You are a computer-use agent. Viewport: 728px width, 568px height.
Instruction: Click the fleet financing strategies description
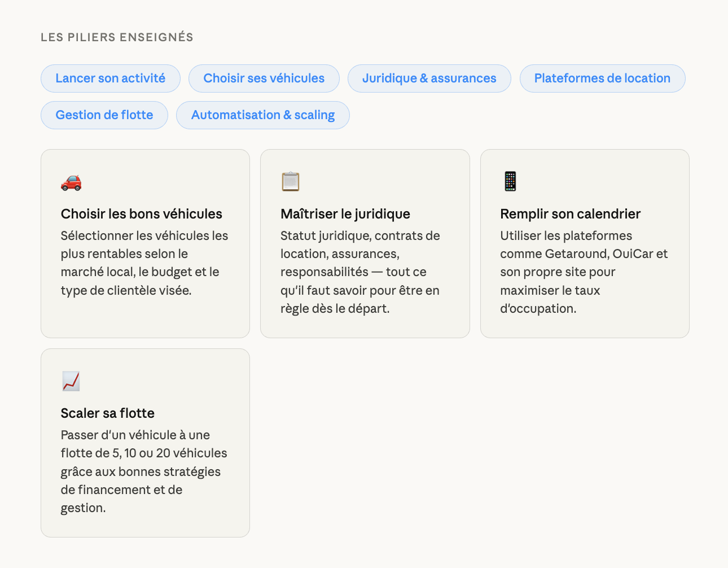(144, 471)
